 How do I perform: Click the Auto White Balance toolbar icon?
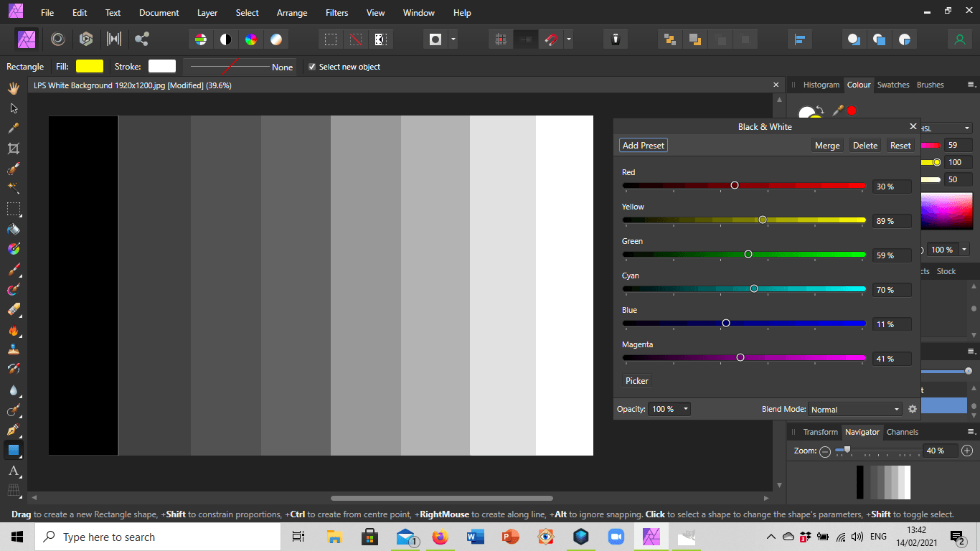(276, 39)
